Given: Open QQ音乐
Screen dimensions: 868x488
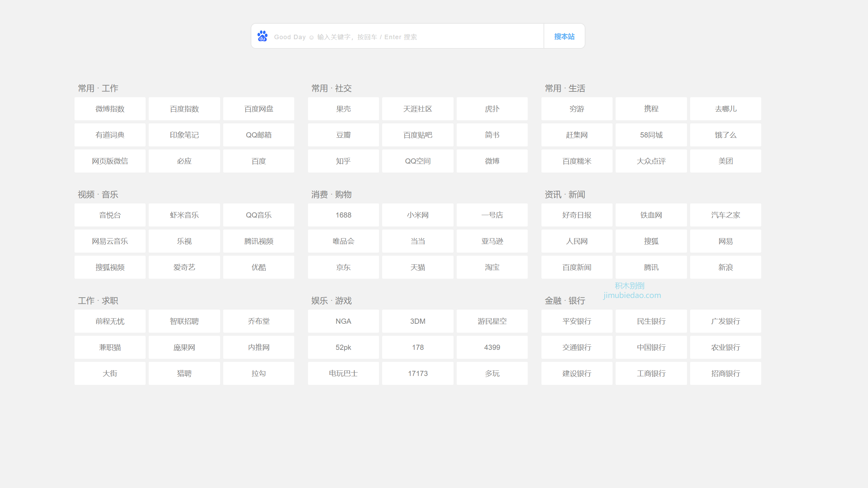Looking at the screenshot, I should coord(259,215).
